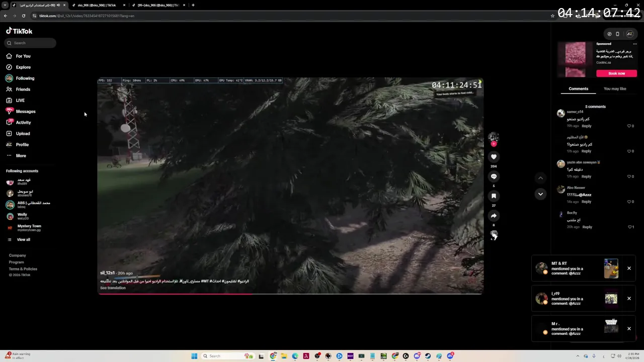Go to Explore in the sidebar
The image size is (644, 362).
pos(18,67)
